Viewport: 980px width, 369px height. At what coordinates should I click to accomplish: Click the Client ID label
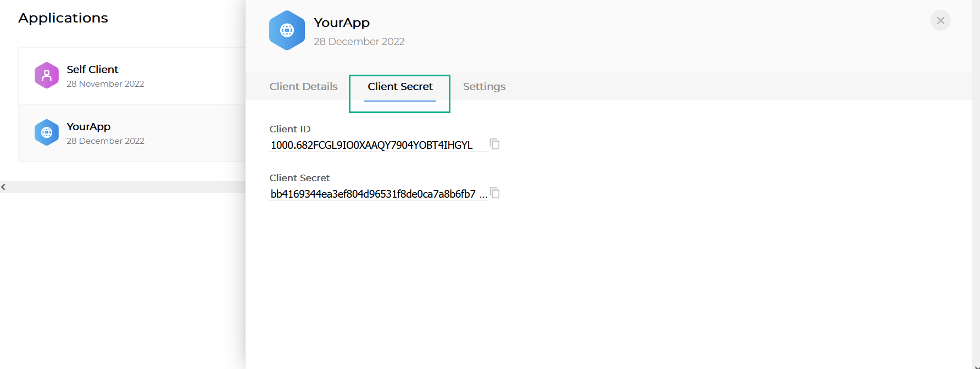click(290, 129)
